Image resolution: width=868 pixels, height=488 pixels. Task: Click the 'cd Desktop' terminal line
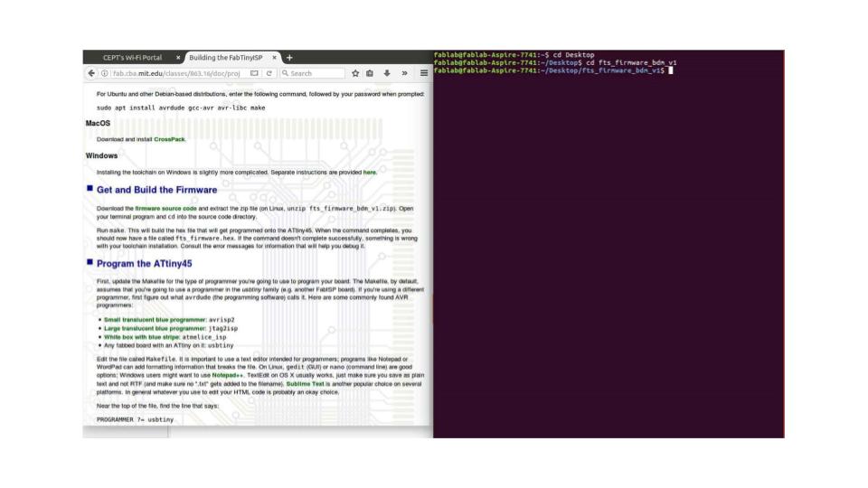[x=514, y=55]
